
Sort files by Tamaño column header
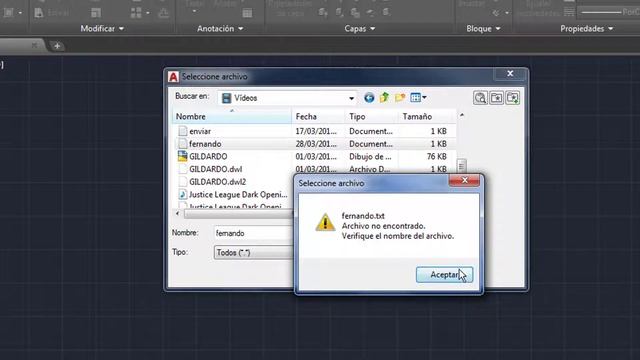point(427,116)
